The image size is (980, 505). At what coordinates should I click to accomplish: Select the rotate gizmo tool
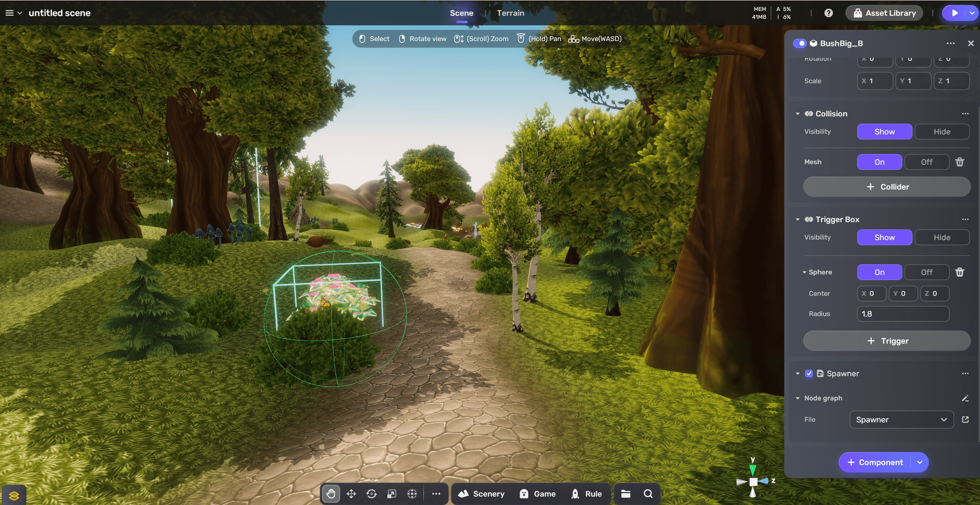pos(371,493)
